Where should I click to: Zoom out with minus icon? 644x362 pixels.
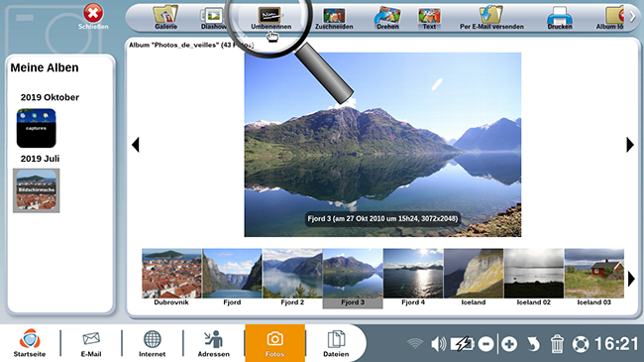485,344
